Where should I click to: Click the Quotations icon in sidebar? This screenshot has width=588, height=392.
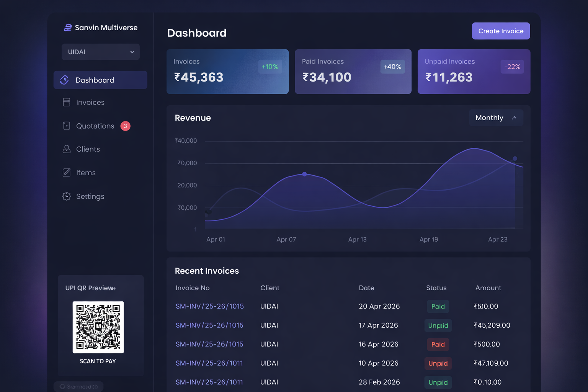pos(66,126)
